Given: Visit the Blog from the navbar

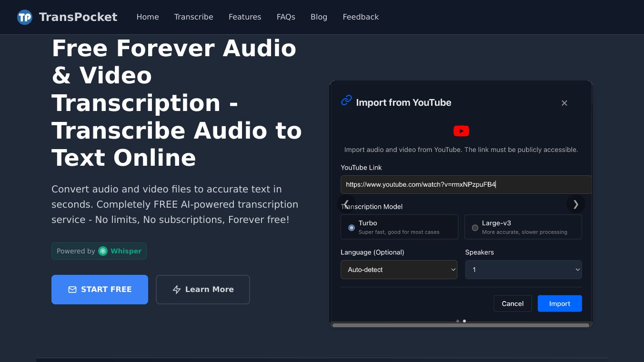Looking at the screenshot, I should click(319, 17).
